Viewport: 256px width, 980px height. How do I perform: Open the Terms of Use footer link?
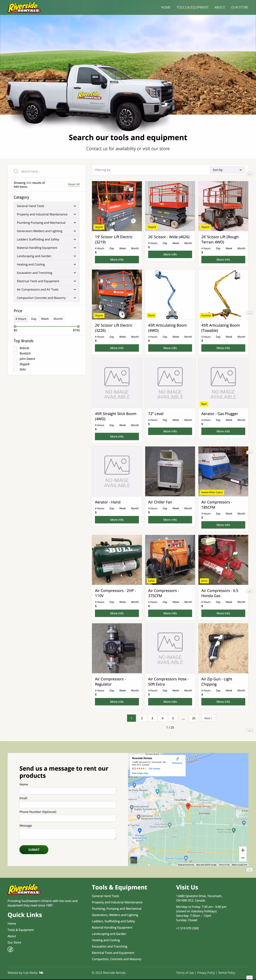click(x=185, y=973)
